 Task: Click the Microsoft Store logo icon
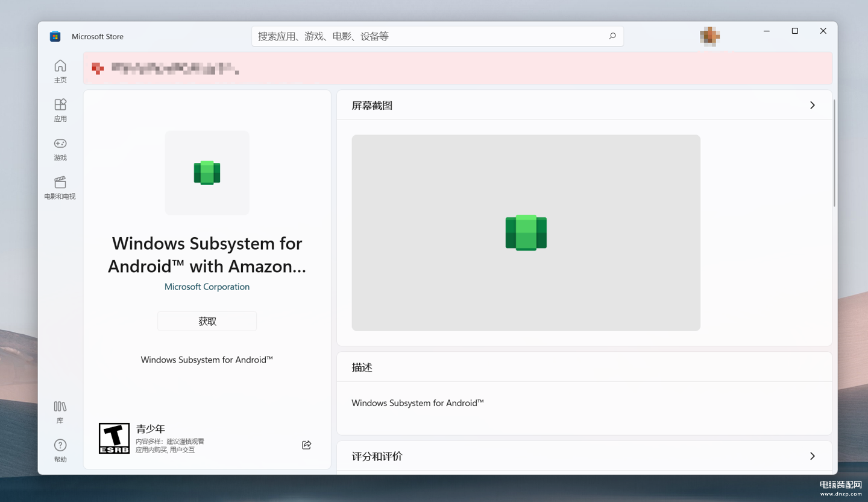55,36
